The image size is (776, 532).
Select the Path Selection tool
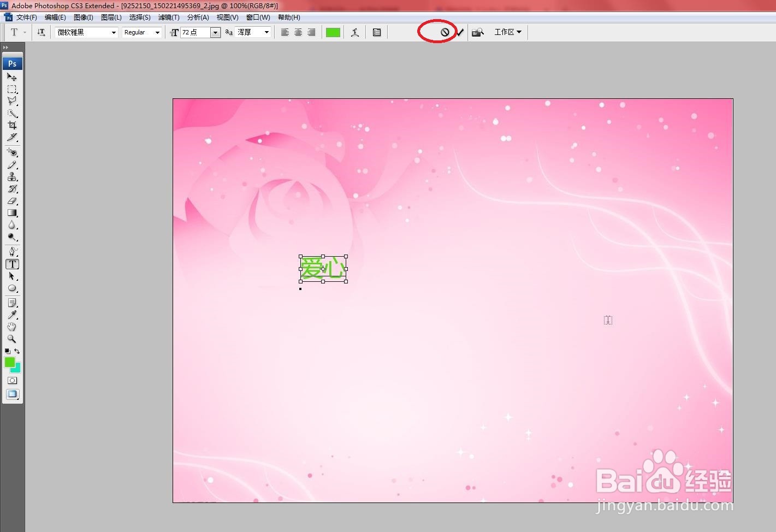click(x=12, y=276)
